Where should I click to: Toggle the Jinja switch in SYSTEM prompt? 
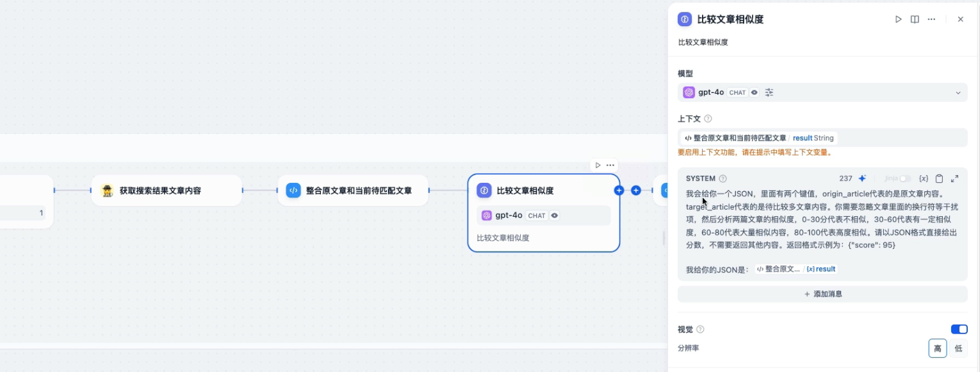[904, 178]
